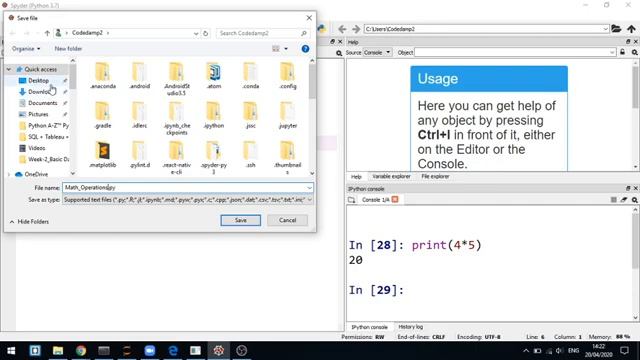Open the .anaconda folder
Screen dimensions: 640x360
point(103,76)
